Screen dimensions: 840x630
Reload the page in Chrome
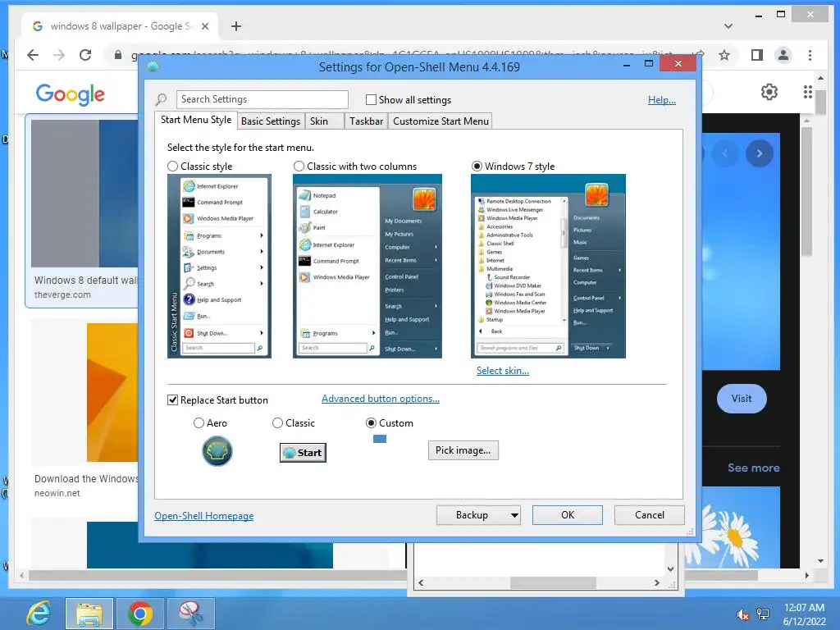coord(85,55)
